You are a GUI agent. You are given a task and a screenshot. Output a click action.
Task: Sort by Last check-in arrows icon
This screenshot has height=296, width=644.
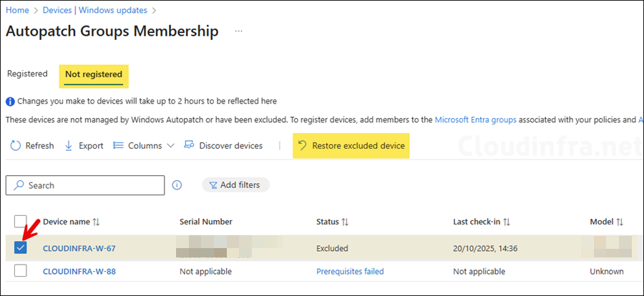507,222
